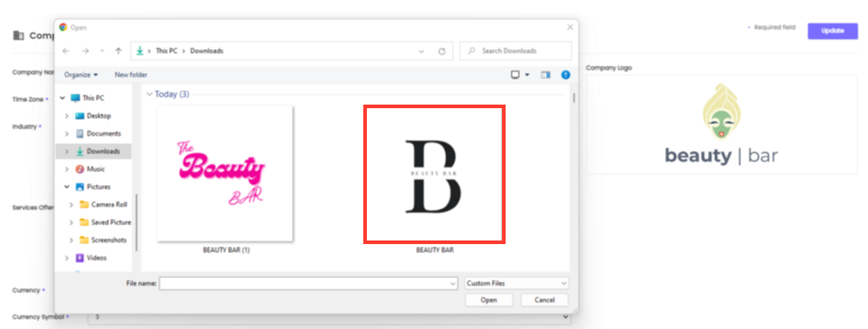Expand the Desktop tree node
Viewport: 868px width, 329px height.
[x=66, y=115]
